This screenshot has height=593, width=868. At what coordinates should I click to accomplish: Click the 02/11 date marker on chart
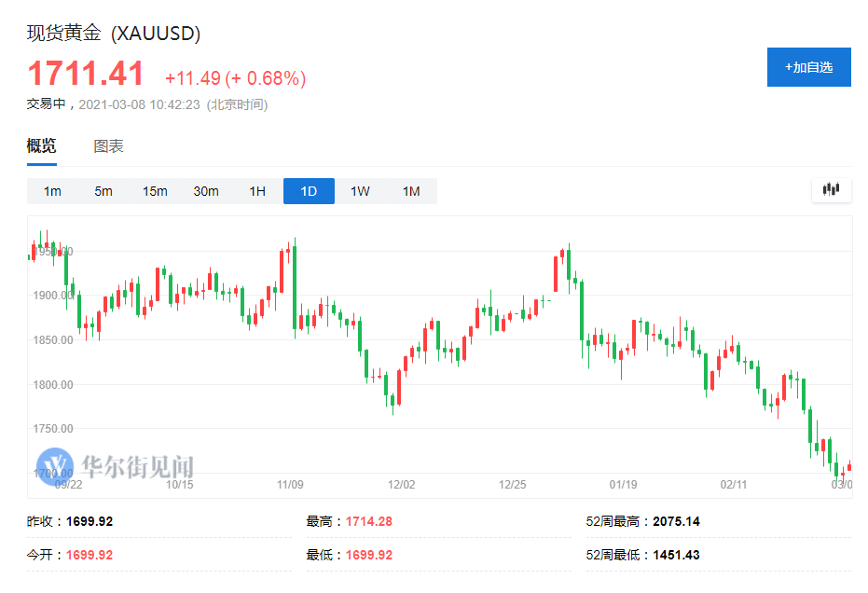(735, 485)
